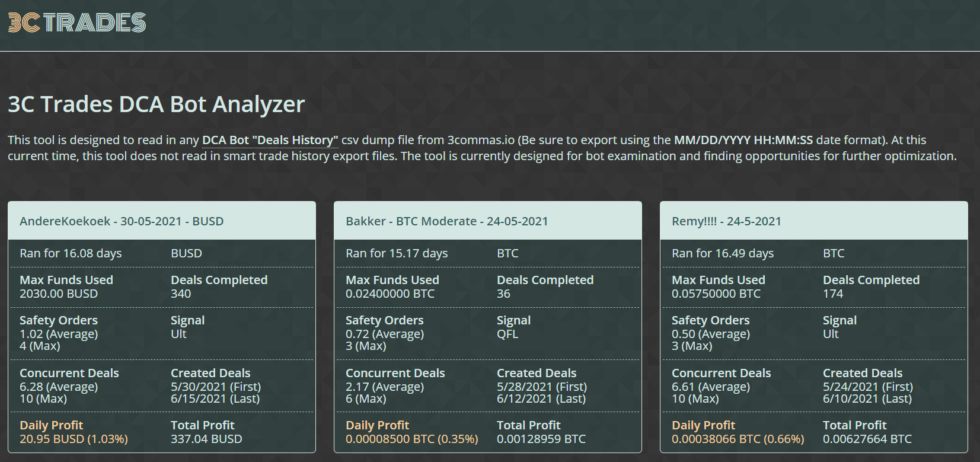
Task: Click the "0.05750000 BTC" max funds value
Action: pos(716,294)
